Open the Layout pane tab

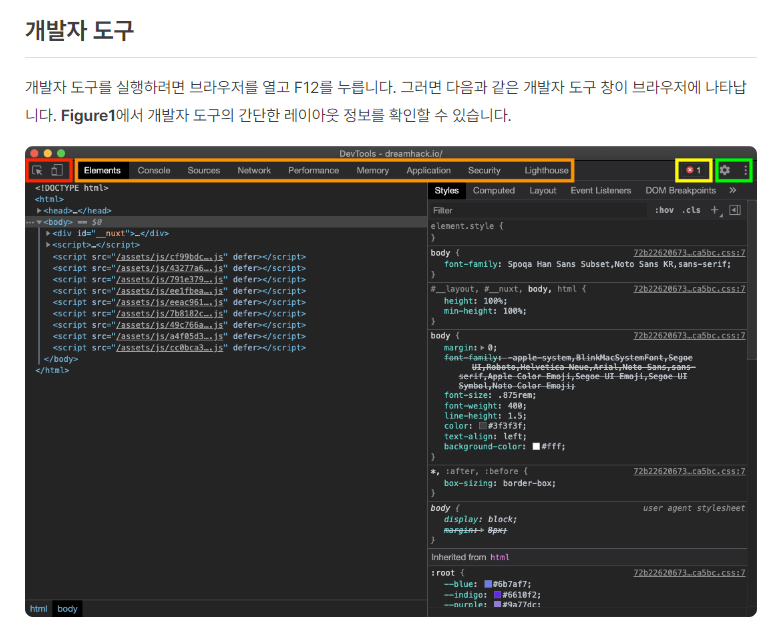tap(543, 191)
